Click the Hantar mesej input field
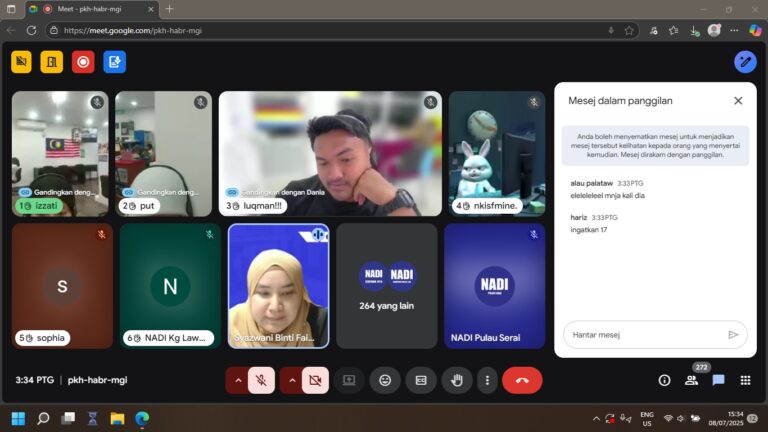The width and height of the screenshot is (768, 432). click(x=640, y=335)
